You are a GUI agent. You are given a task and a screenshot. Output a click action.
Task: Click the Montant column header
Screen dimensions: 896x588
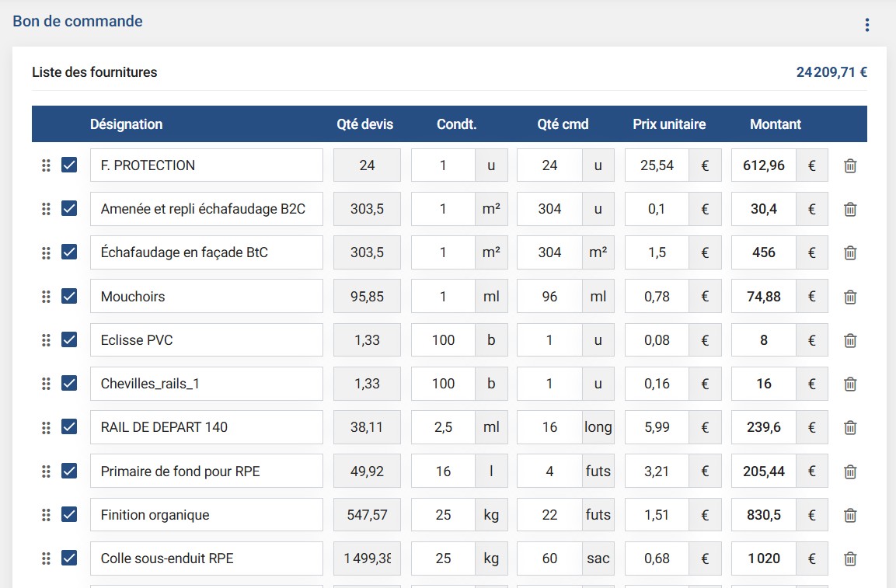pyautogui.click(x=775, y=124)
